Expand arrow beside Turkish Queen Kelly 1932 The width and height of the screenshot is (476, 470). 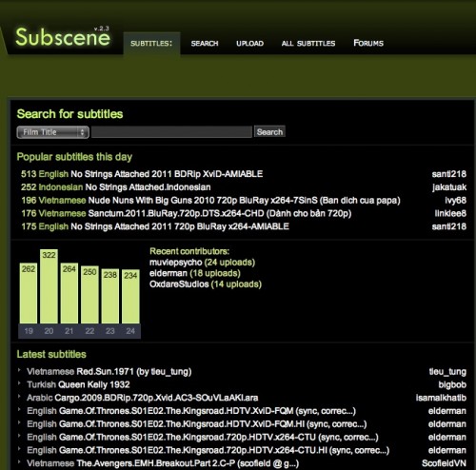[x=19, y=383]
